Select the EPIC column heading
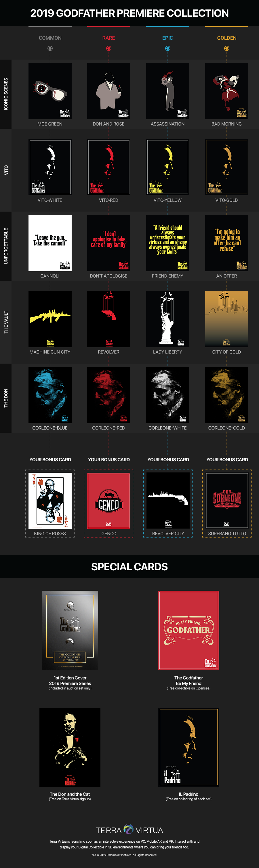This screenshot has width=259, height=868. [x=168, y=38]
